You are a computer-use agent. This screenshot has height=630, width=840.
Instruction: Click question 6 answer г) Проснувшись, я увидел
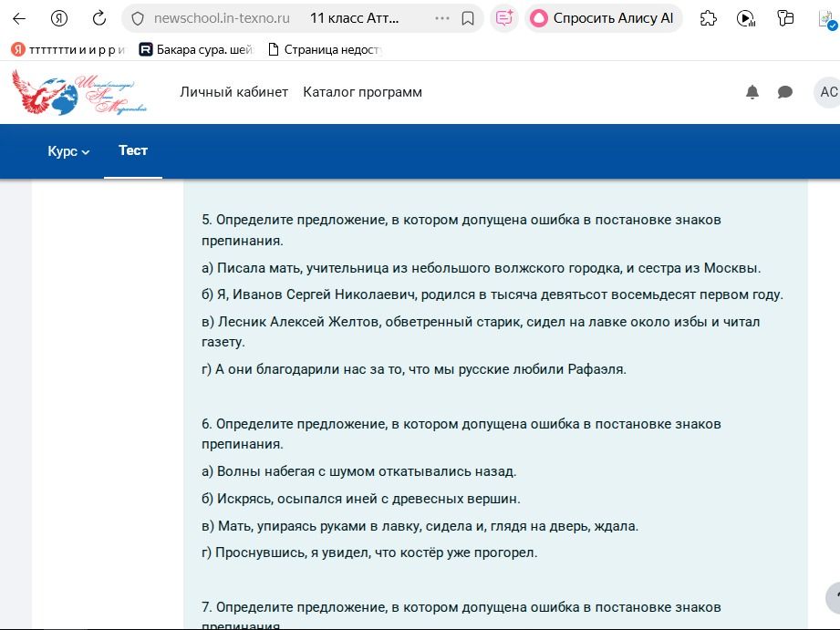click(369, 553)
